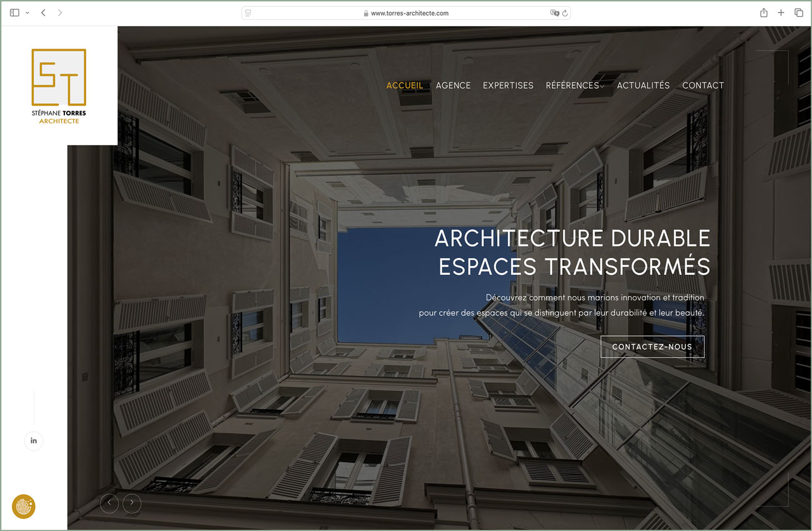The image size is (812, 531).
Task: Show the previous slide in hero carousel
Action: click(109, 503)
